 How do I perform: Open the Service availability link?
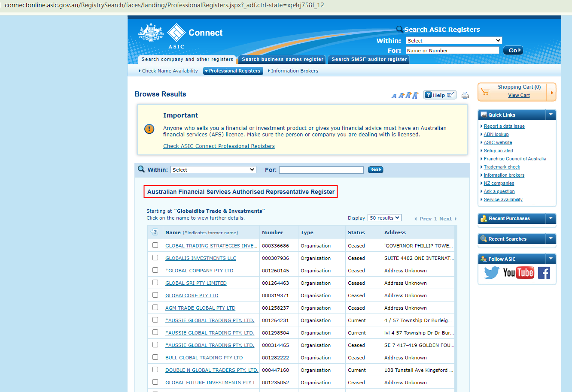coord(503,199)
